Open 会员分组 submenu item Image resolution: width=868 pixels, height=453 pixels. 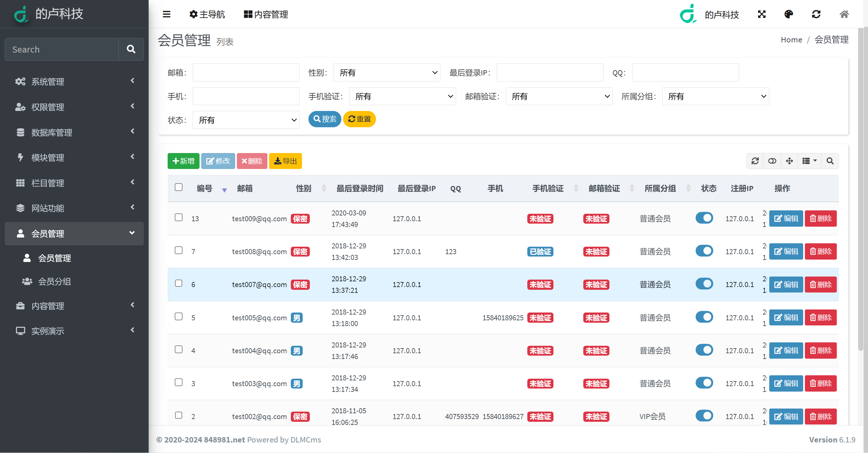(74, 281)
